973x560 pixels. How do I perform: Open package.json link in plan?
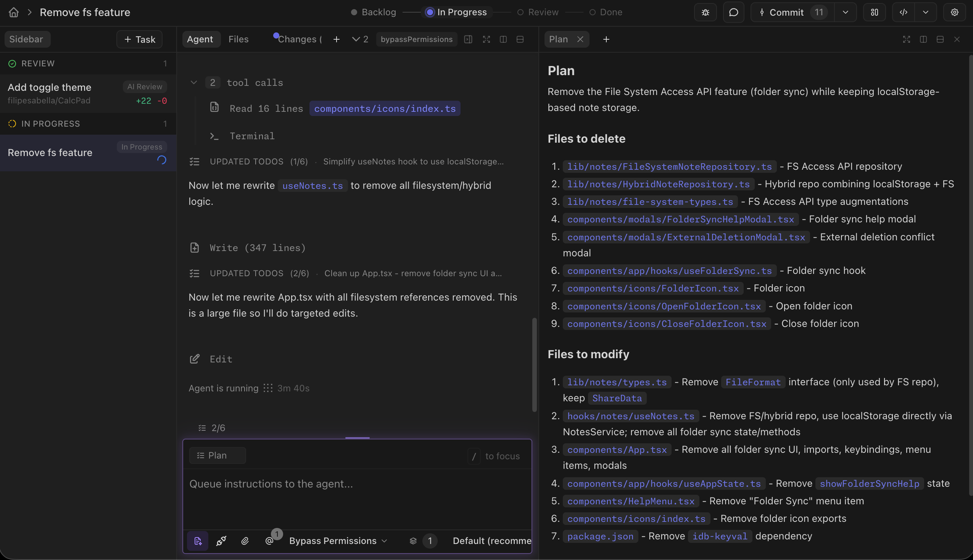[600, 536]
